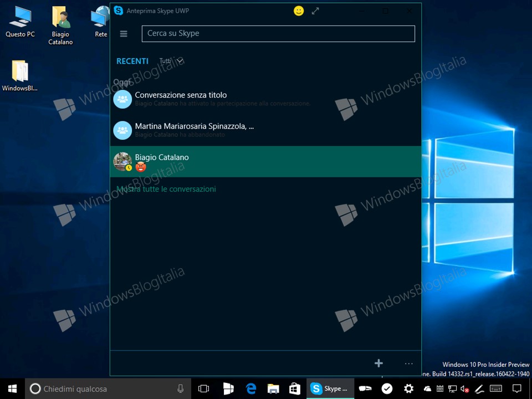Open Microsoft Edge from the taskbar
The image size is (532, 399).
coord(250,389)
